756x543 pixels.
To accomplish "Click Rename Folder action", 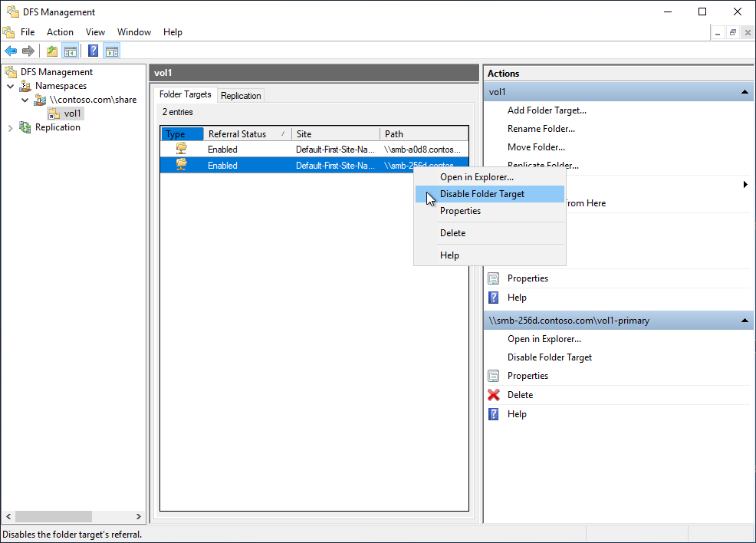I will 541,129.
